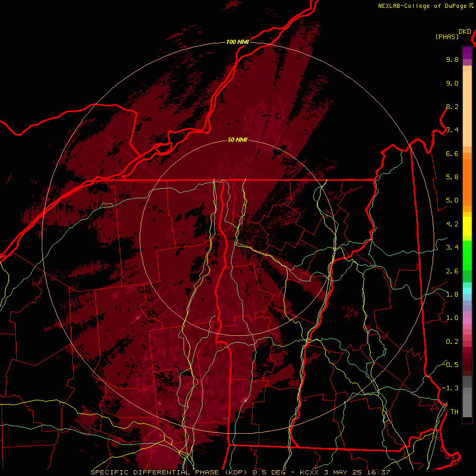
Task: Click the [PHAS] legend heading
Action: pyautogui.click(x=447, y=36)
